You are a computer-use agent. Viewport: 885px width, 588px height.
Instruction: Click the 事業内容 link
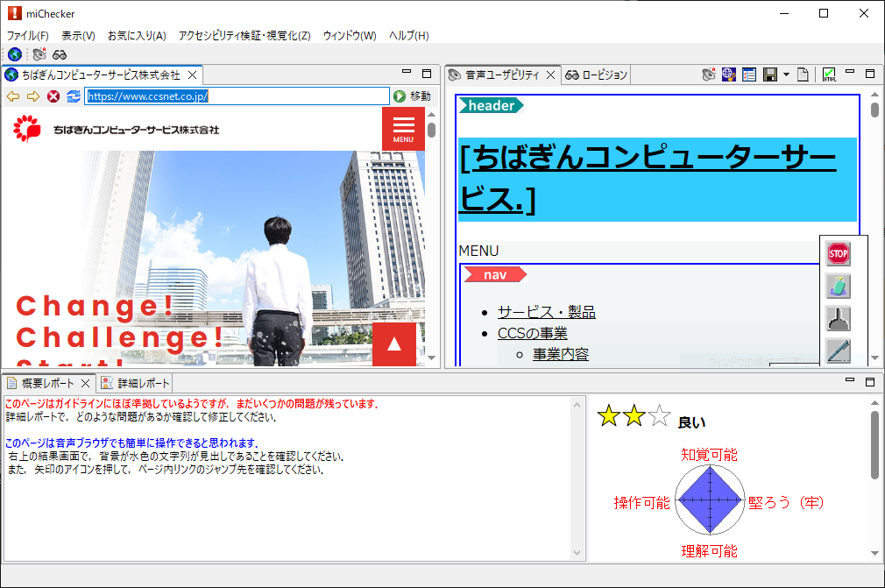point(561,354)
